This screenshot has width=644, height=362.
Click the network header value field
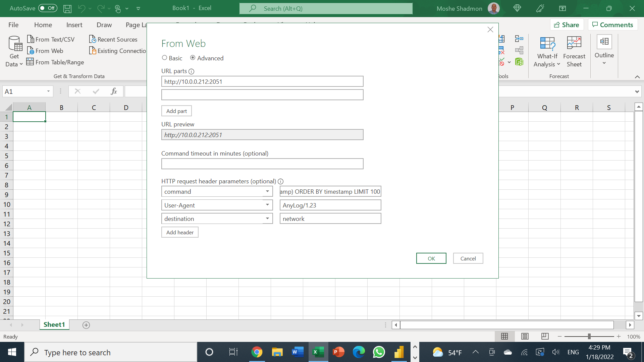[330, 219]
